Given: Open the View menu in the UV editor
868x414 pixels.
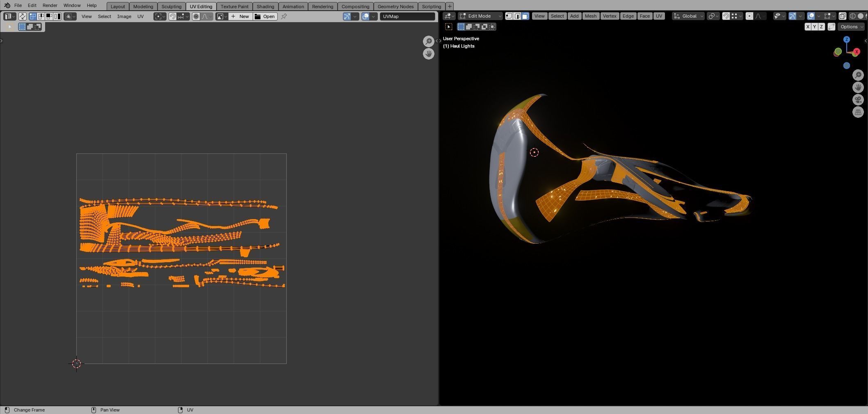Looking at the screenshot, I should pos(87,16).
